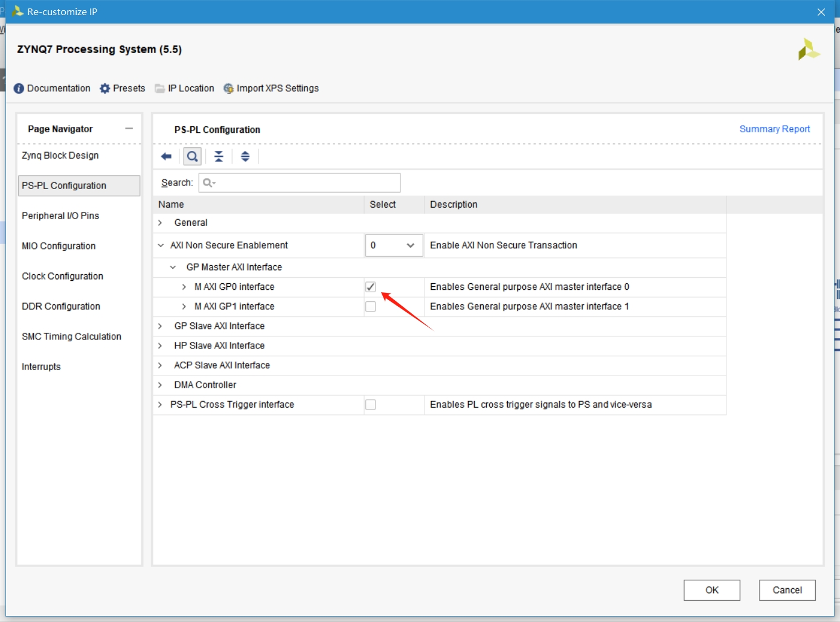Expand DMA Controller row

[x=160, y=385]
